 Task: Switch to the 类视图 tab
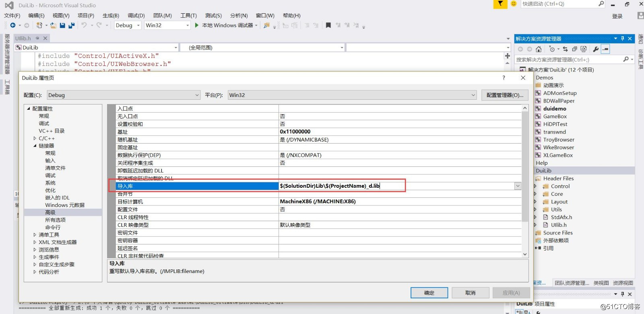[601, 283]
